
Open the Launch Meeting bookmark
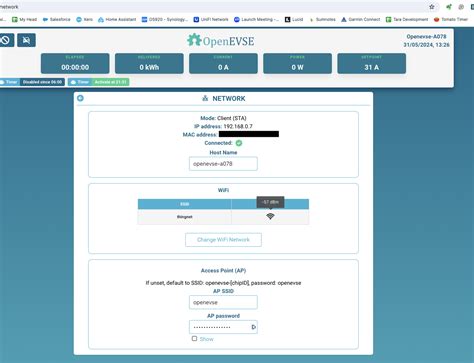point(256,19)
